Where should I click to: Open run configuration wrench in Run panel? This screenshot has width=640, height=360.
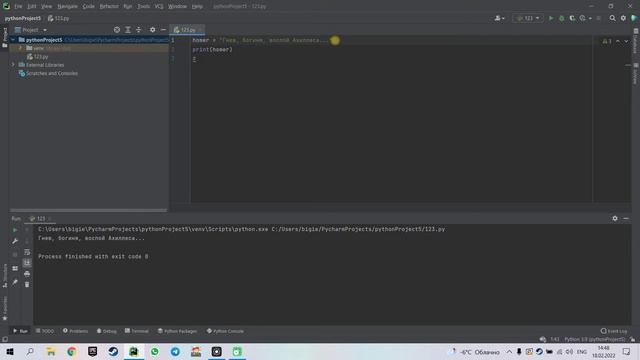15,241
